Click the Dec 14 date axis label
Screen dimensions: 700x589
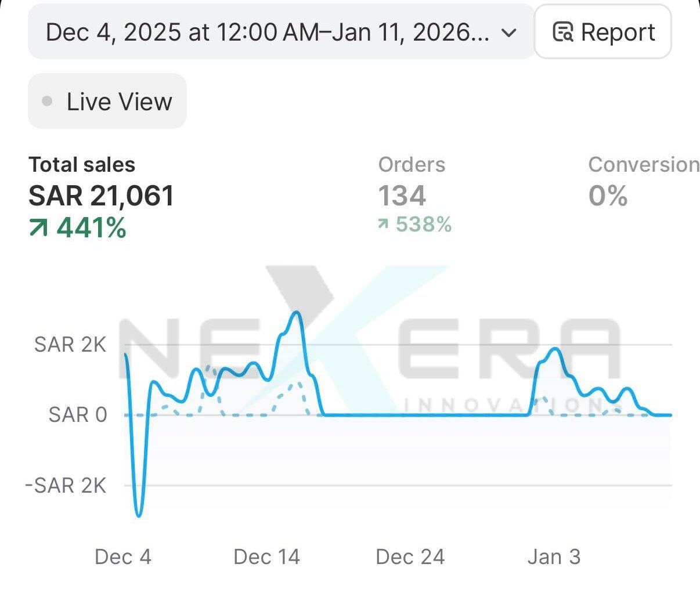click(266, 557)
